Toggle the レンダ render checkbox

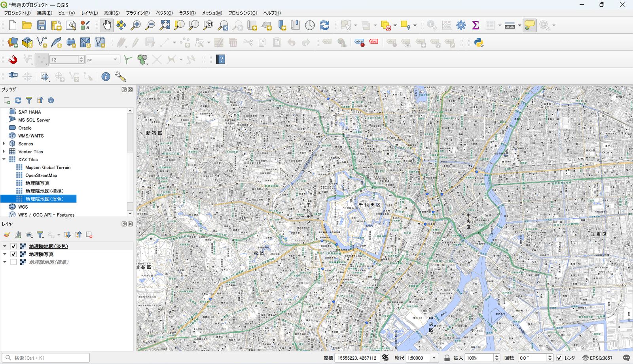click(559, 358)
